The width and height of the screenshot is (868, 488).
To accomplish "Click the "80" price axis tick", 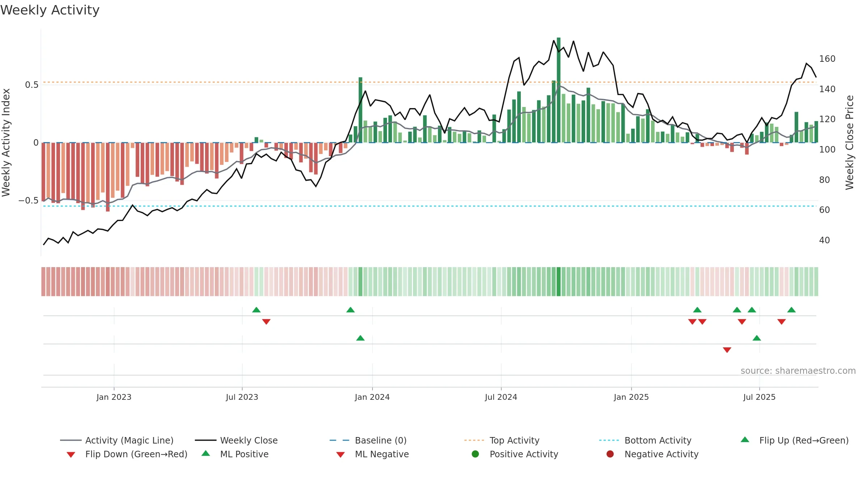I will 825,180.
